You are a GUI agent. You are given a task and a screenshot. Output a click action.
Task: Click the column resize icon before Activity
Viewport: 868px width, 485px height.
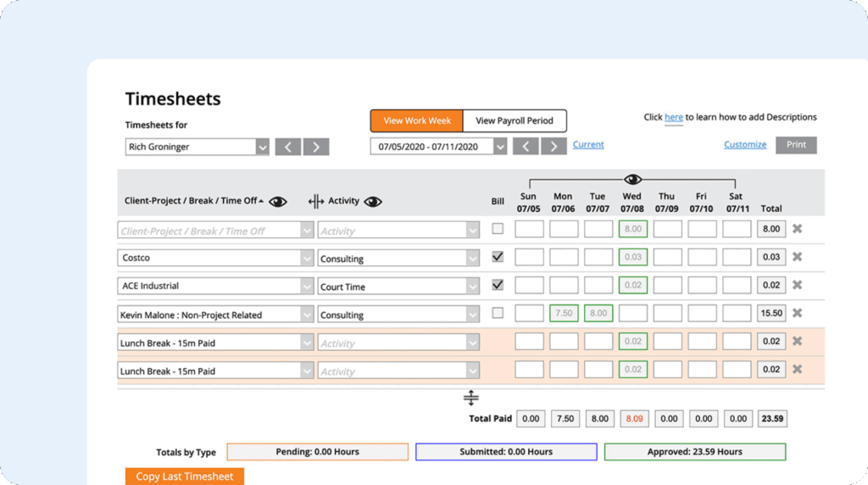pos(316,201)
